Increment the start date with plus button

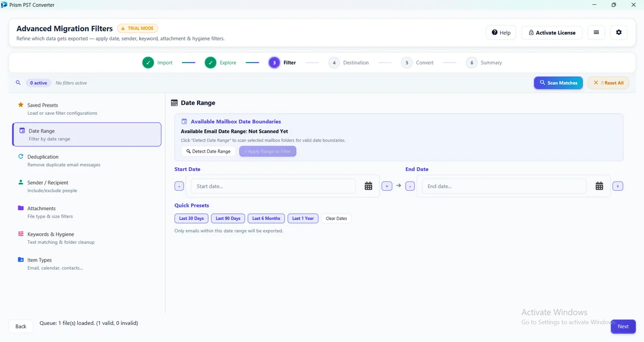tap(387, 186)
